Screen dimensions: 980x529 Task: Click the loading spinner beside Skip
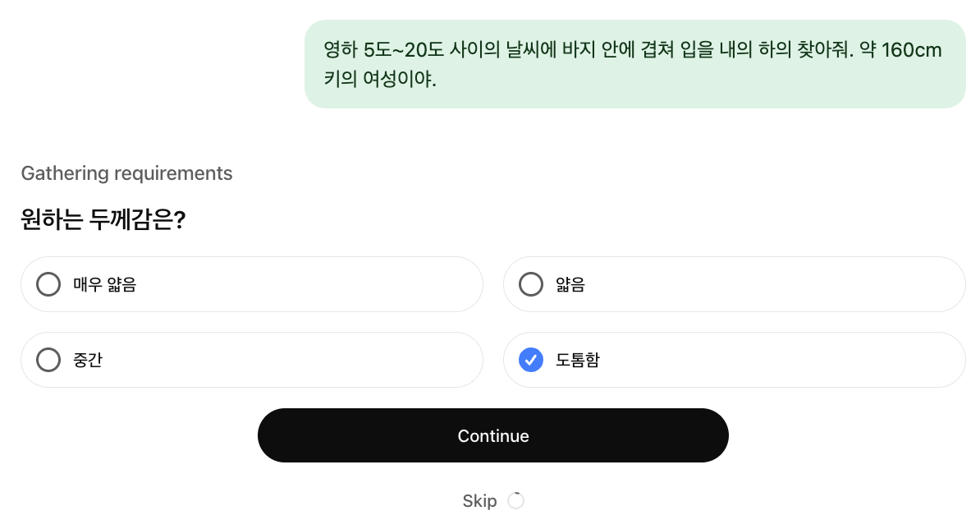coord(515,501)
